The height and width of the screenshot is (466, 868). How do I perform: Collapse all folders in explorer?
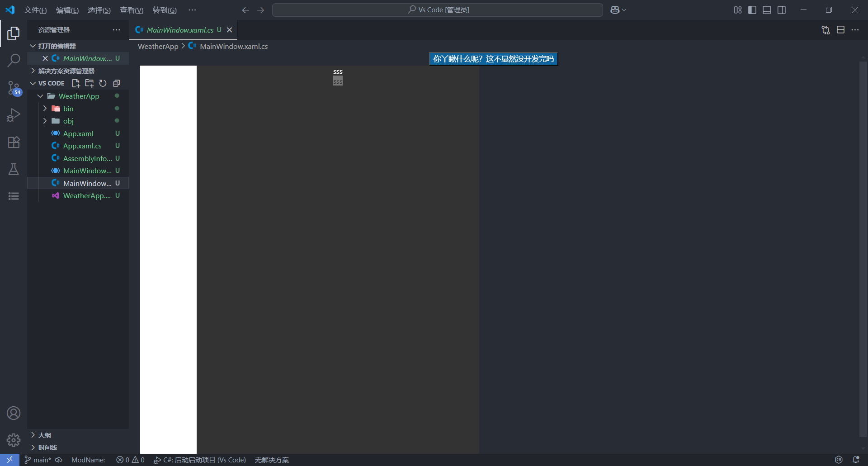pos(116,83)
